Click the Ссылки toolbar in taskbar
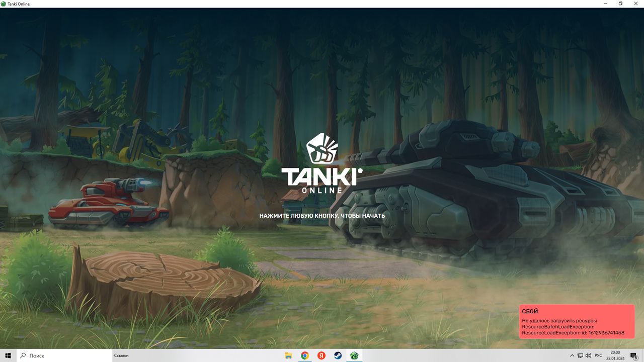This screenshot has height=362, width=644. coord(121,355)
